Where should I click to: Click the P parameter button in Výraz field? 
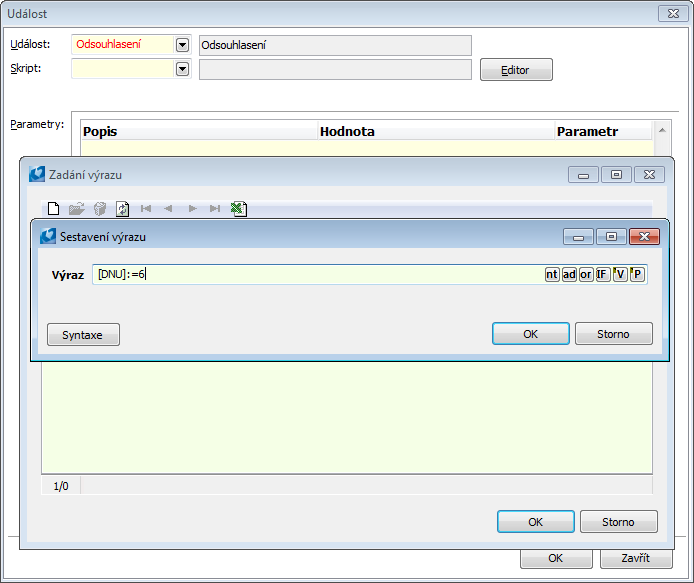(x=637, y=274)
